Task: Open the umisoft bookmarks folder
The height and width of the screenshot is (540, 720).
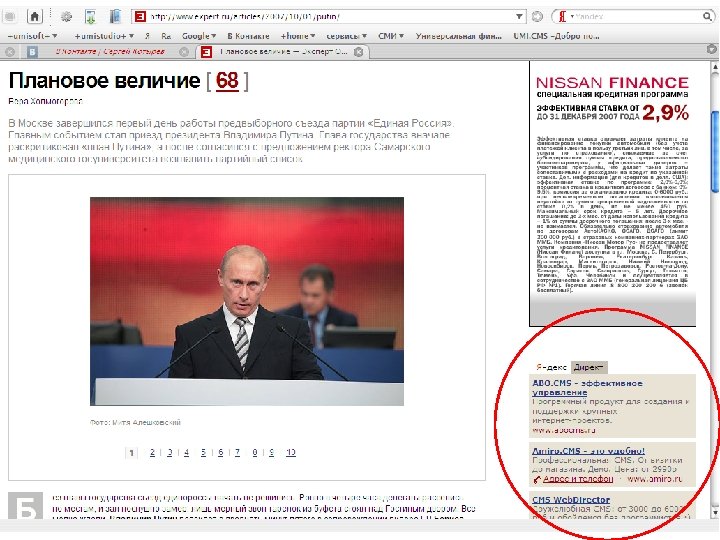Action: (33, 36)
